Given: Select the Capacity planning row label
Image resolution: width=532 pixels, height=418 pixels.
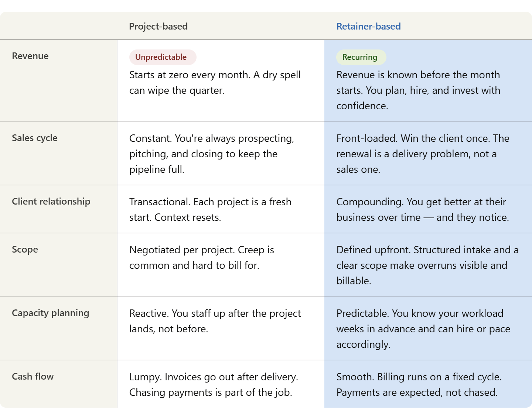Looking at the screenshot, I should pos(50,313).
